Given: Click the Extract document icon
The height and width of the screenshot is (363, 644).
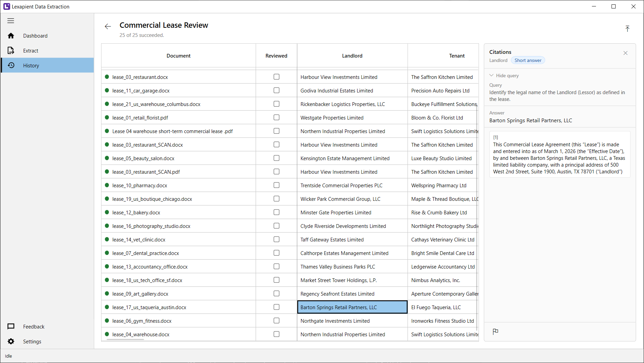Looking at the screenshot, I should click(x=11, y=50).
